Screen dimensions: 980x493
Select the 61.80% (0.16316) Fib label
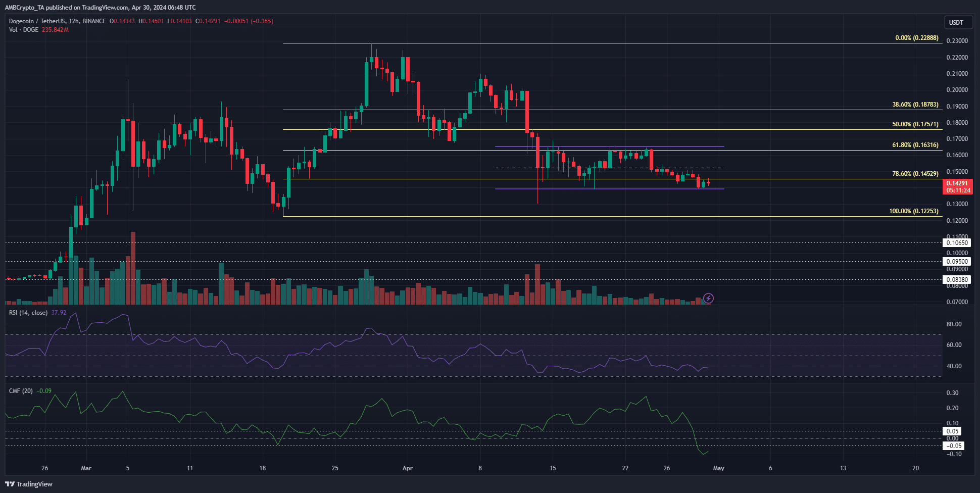[915, 145]
